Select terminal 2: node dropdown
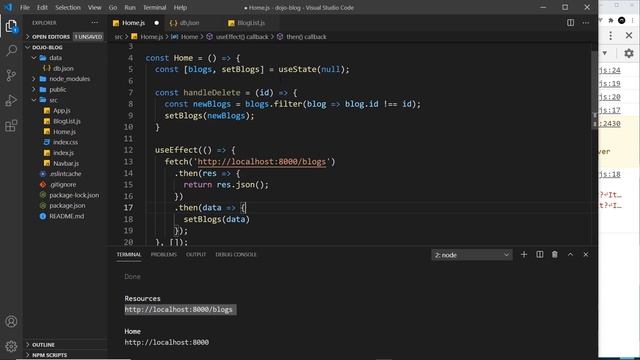 tap(472, 255)
